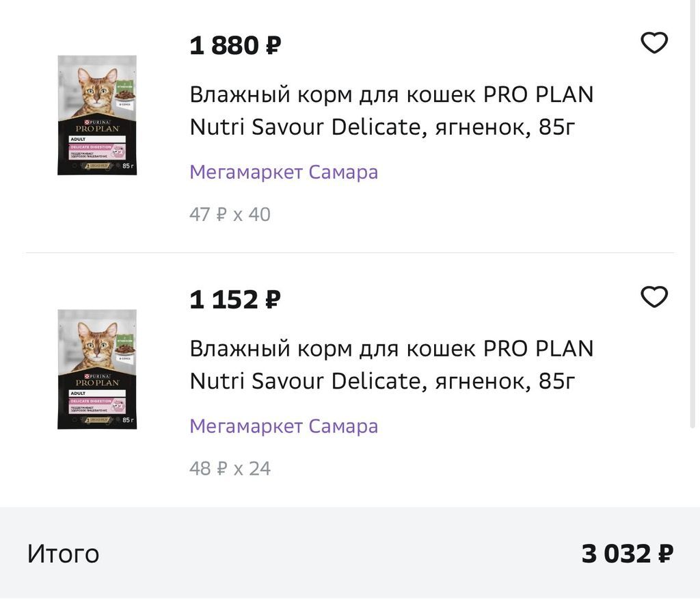The height and width of the screenshot is (600, 700).
Task: Open the Мегамаркет Самара link under the 1 880 ₽ item
Action: 284,172
